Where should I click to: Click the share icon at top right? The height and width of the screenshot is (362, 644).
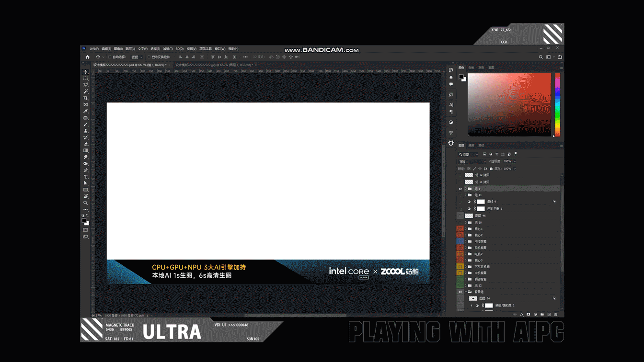pyautogui.click(x=560, y=57)
